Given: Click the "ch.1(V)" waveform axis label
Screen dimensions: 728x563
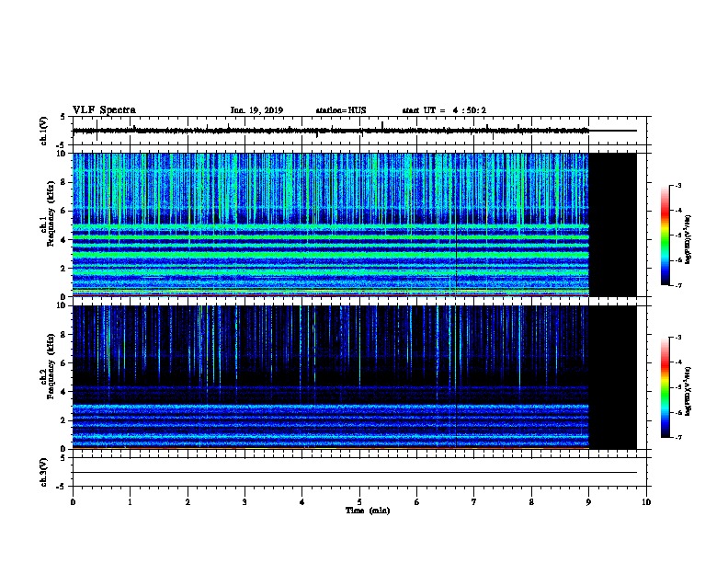Looking at the screenshot, I should point(44,131).
